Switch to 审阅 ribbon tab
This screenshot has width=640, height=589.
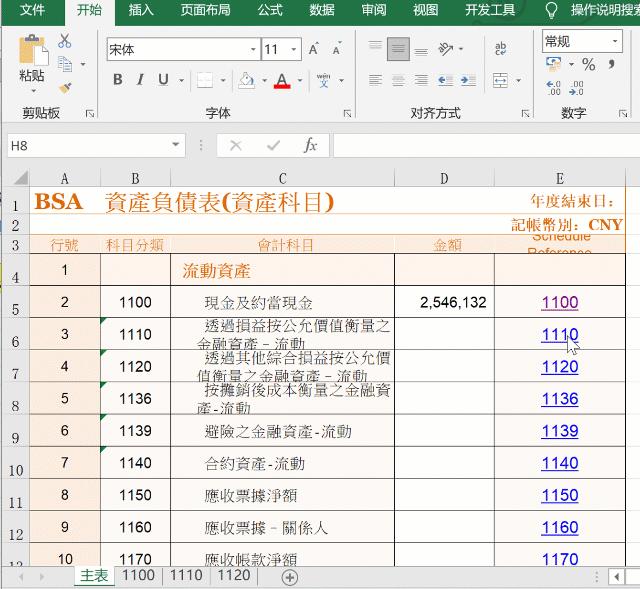374,10
